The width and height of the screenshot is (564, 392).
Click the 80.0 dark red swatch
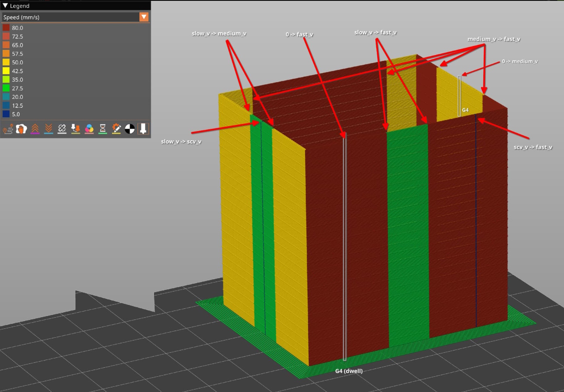(x=6, y=28)
